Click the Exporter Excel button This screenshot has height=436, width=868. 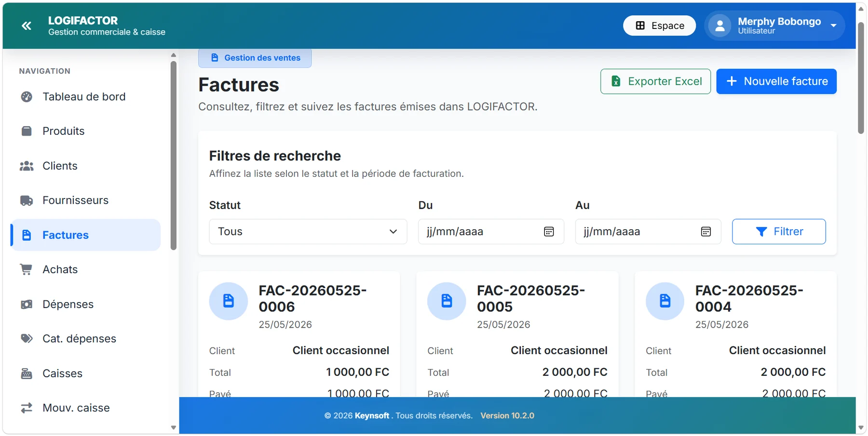(655, 81)
